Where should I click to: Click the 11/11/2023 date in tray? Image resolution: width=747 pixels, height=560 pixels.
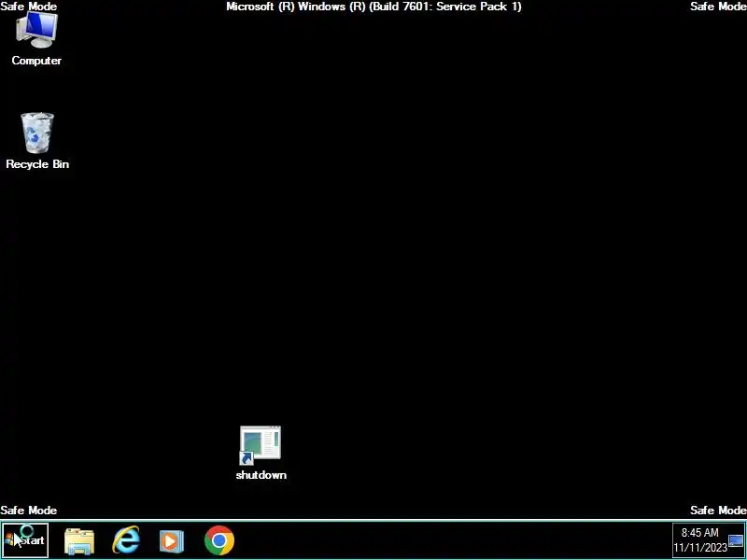click(x=700, y=548)
